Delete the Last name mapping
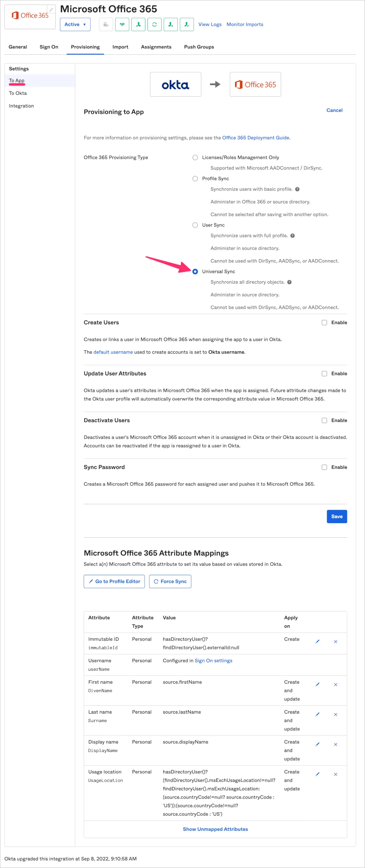 click(x=335, y=715)
